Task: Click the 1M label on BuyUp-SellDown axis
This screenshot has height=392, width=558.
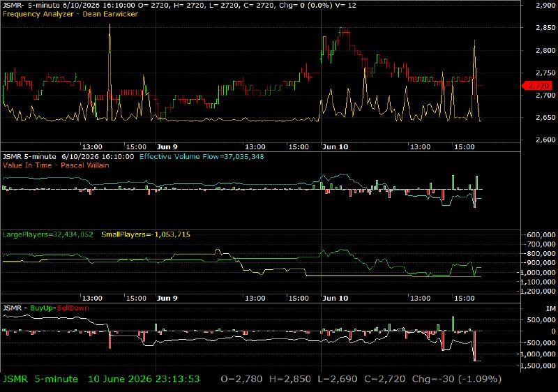Action: 550,308
